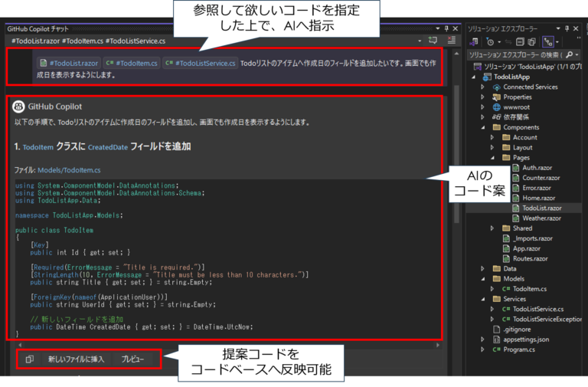The image size is (588, 387).
Task: Toggle Show All Files icon
Action: [532, 41]
